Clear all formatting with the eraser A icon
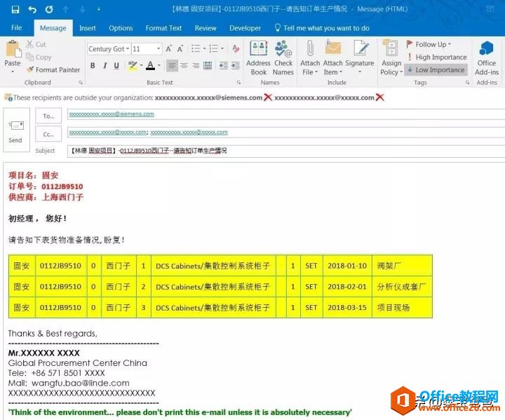Screen dimensions: 505x420 (x=236, y=48)
